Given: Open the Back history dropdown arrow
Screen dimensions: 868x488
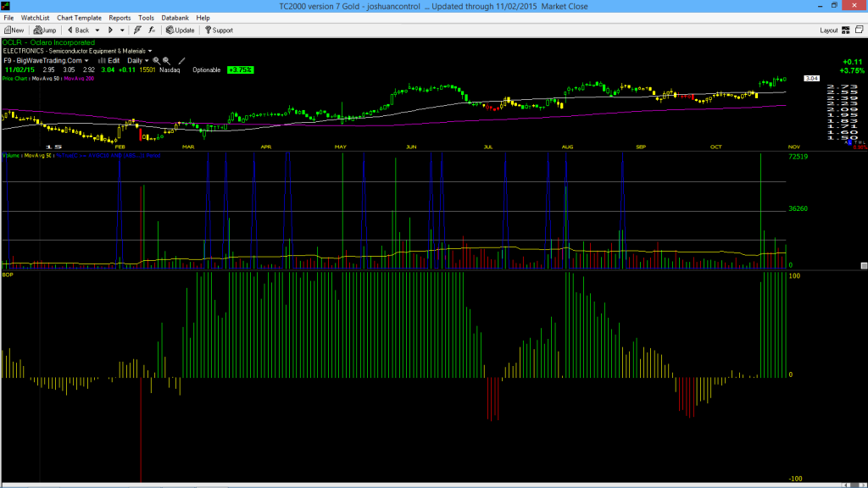Looking at the screenshot, I should tap(97, 30).
